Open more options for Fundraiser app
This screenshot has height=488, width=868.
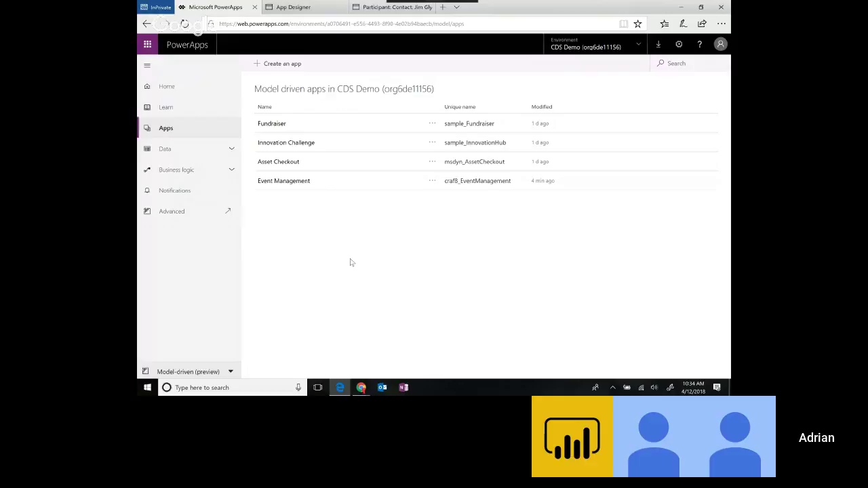[432, 123]
